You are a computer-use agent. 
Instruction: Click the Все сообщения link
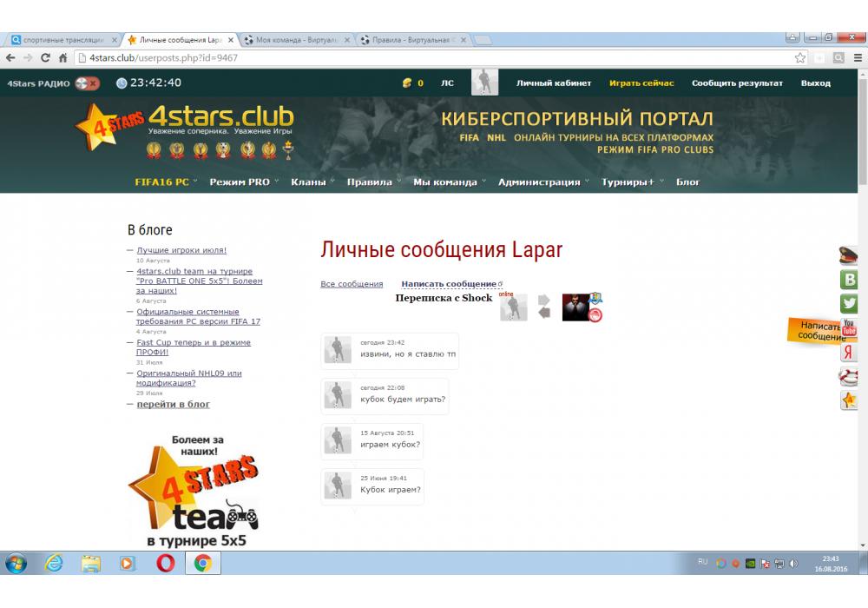pos(352,284)
